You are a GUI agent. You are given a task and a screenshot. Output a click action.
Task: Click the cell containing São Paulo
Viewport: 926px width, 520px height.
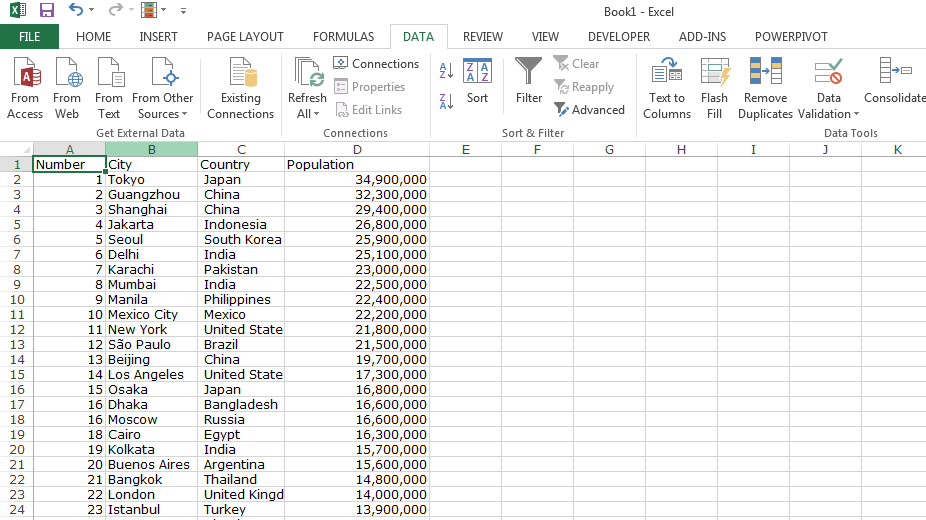click(152, 344)
